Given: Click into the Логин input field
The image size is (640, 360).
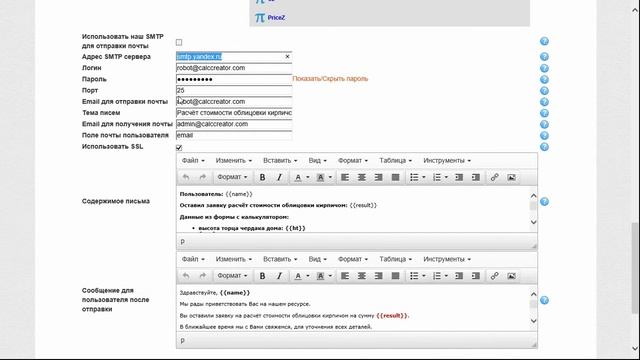Looking at the screenshot, I should point(234,68).
